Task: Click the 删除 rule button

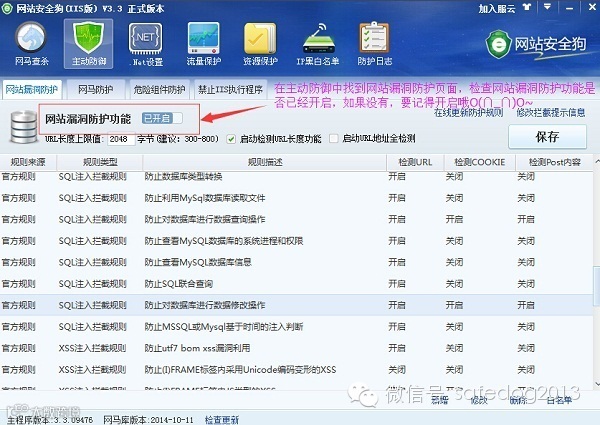Action: pos(518,400)
